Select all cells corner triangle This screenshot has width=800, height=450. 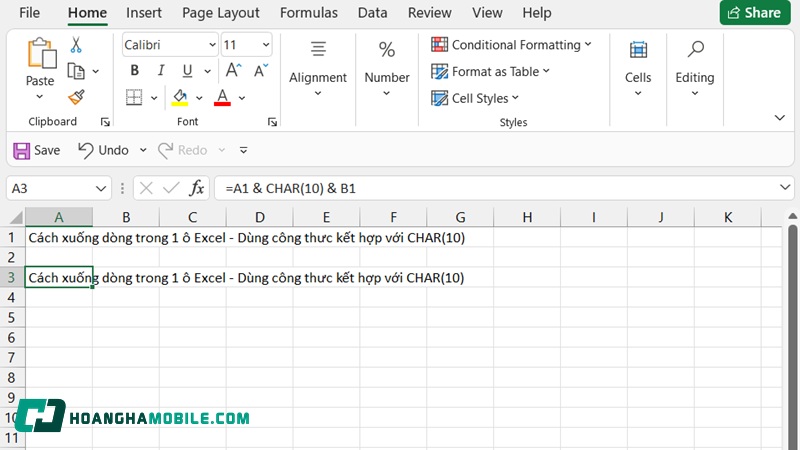(15, 217)
